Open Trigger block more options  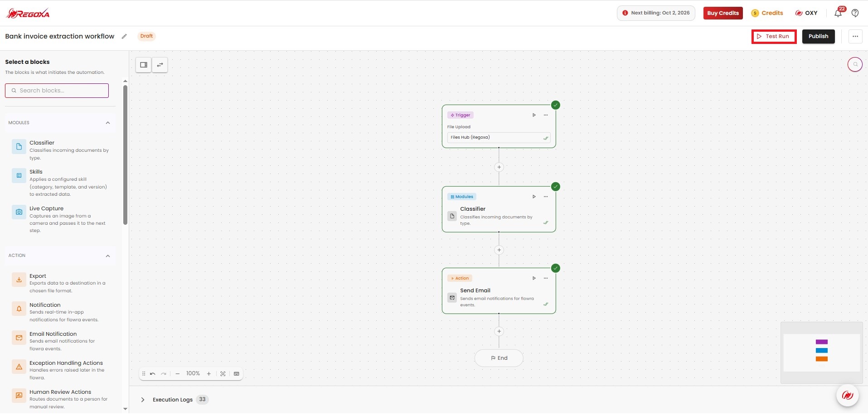pyautogui.click(x=546, y=115)
